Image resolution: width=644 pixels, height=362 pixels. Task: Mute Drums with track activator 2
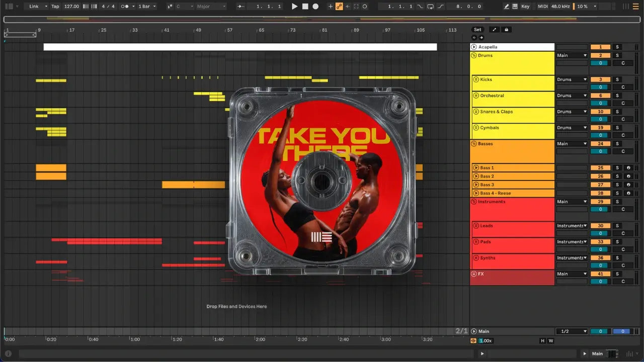tap(600, 56)
